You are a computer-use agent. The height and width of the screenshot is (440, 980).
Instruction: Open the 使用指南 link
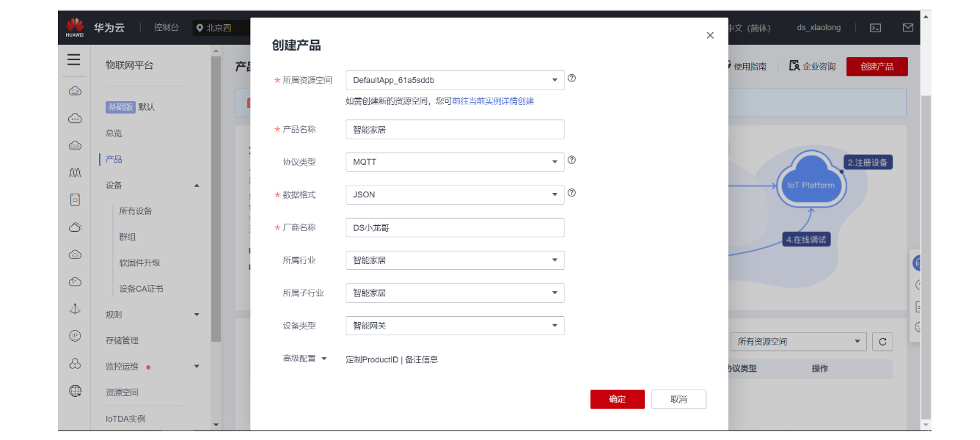coord(750,66)
